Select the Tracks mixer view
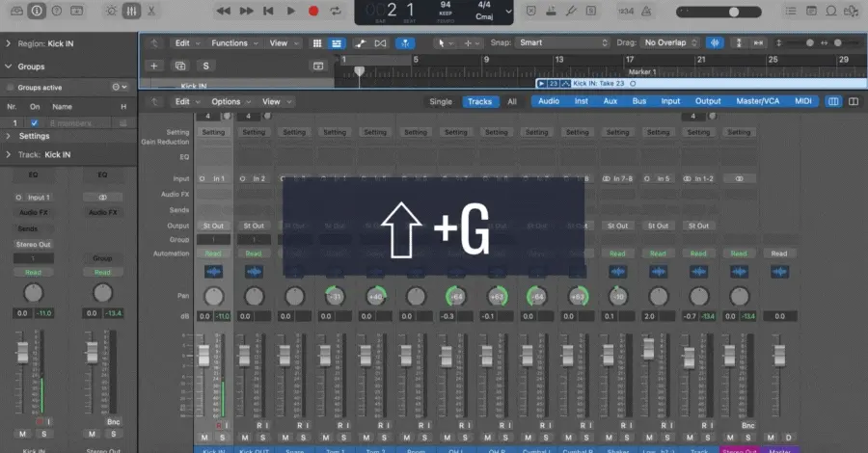 479,102
